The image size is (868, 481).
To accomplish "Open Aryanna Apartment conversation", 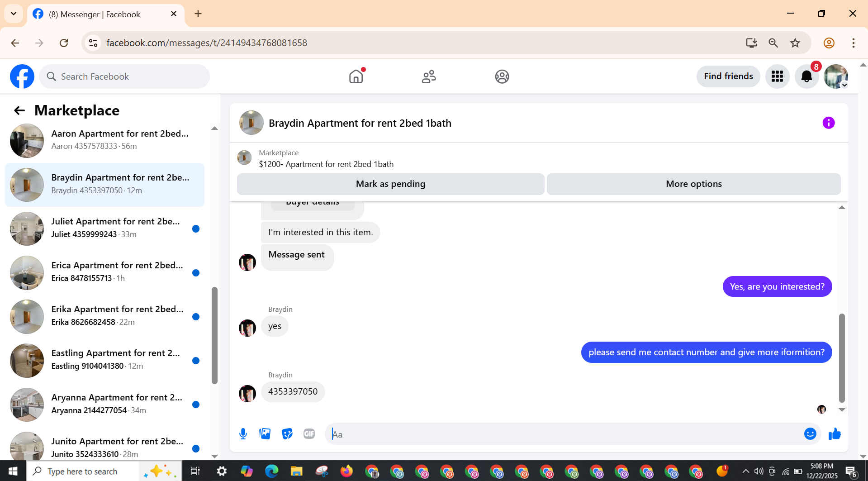I will tap(105, 404).
